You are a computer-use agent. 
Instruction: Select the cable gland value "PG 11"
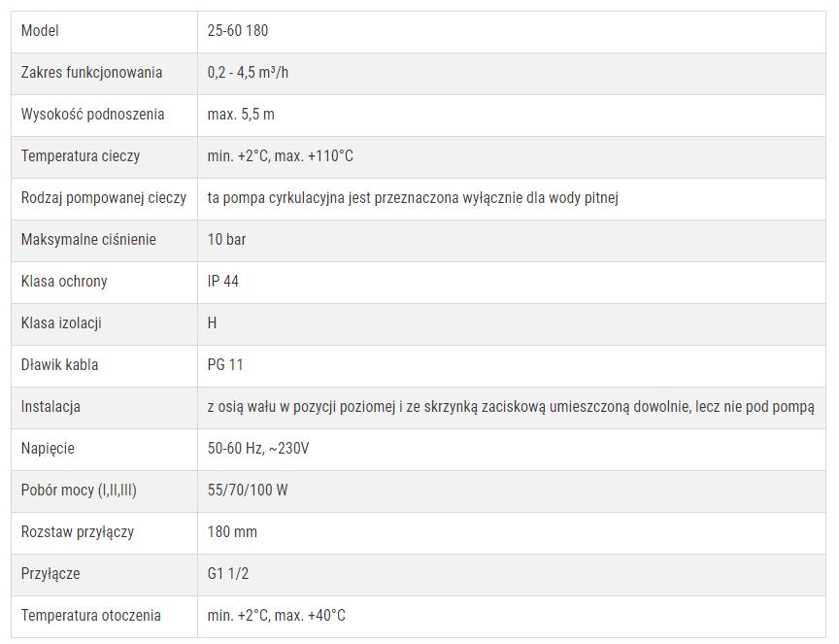tap(225, 365)
